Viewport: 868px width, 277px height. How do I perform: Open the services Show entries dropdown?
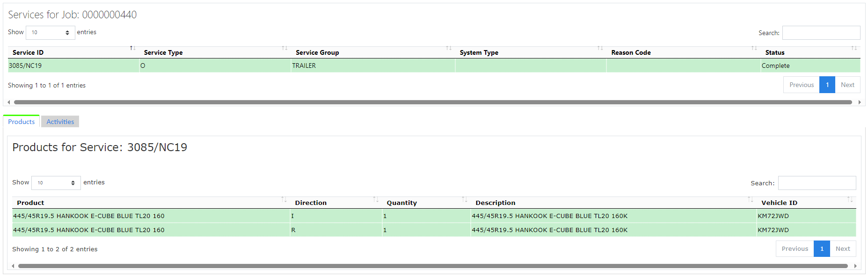[51, 32]
